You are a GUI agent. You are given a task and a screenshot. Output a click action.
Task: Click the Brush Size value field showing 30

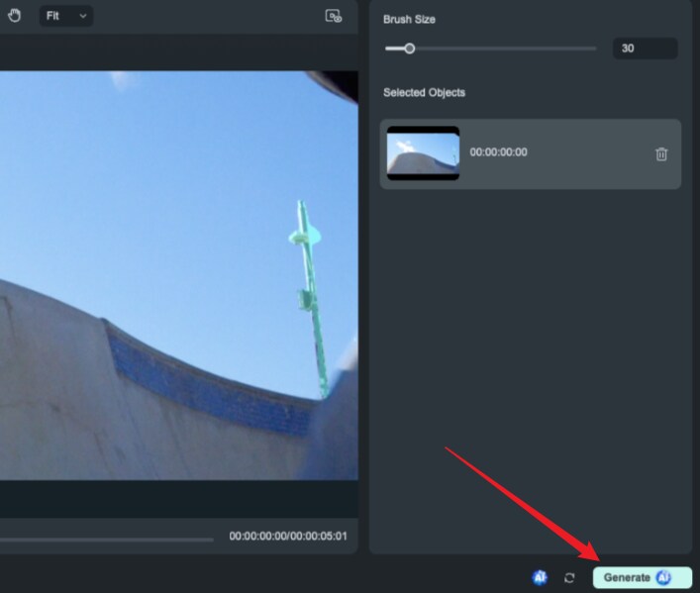pos(646,49)
